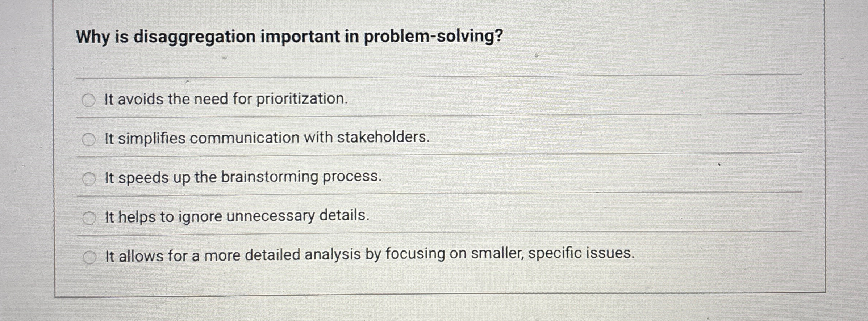Click the answer text about smaller, specific issues
868x321 pixels.
click(x=370, y=255)
